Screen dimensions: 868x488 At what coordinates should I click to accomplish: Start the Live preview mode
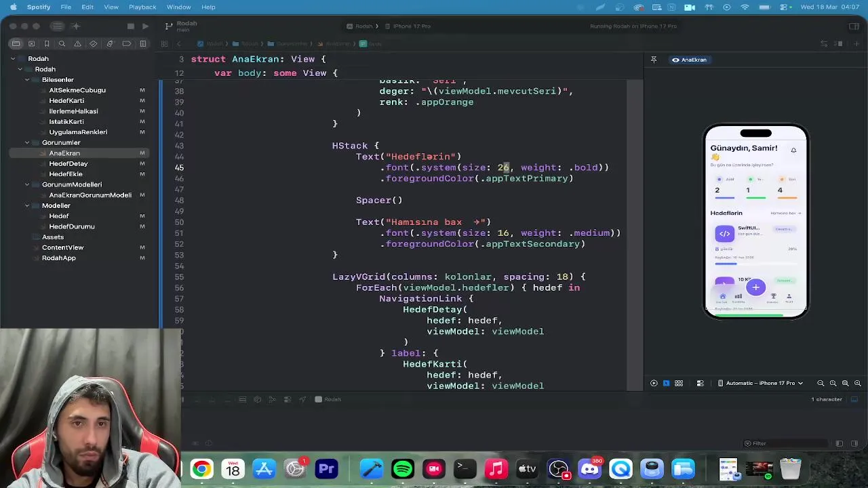tap(654, 383)
